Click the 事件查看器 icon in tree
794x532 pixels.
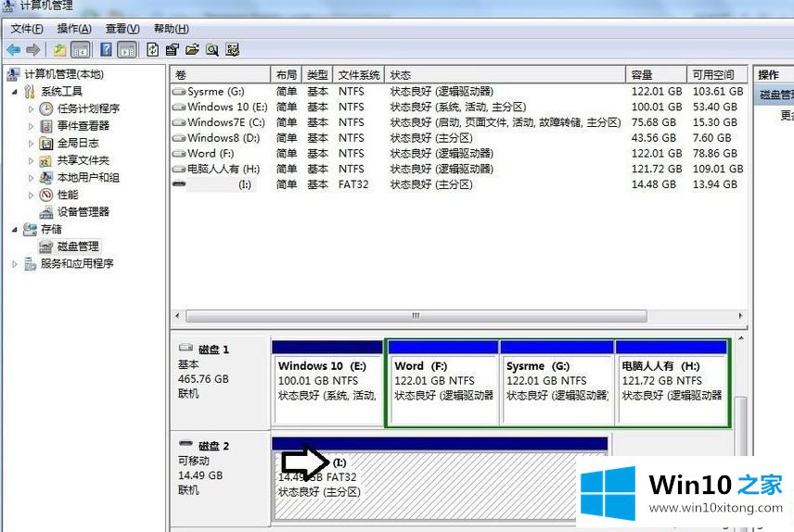click(46, 125)
